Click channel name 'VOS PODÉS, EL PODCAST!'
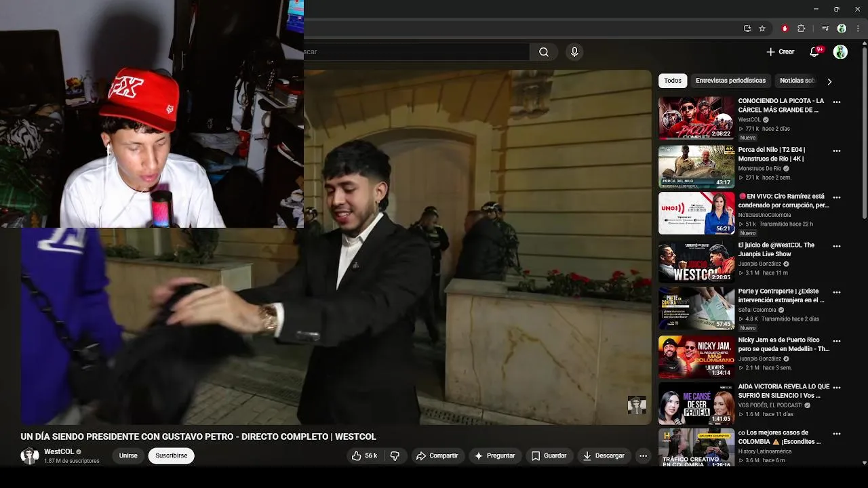 770,405
